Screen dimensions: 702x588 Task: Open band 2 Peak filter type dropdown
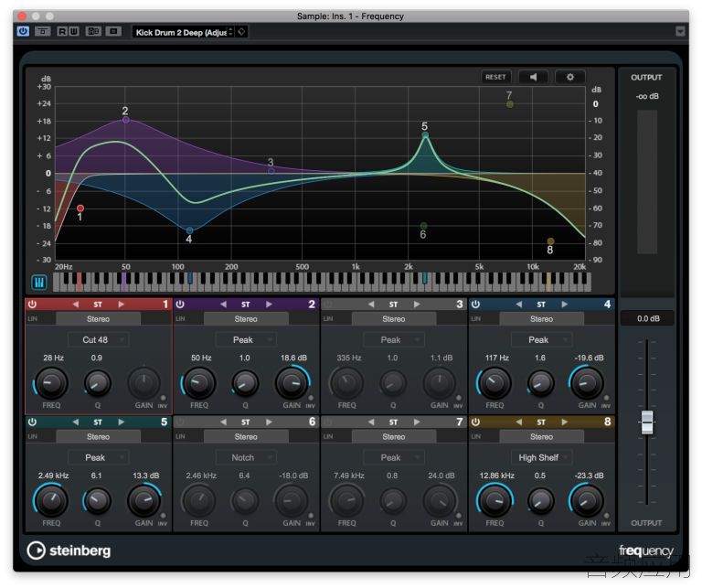(x=246, y=339)
